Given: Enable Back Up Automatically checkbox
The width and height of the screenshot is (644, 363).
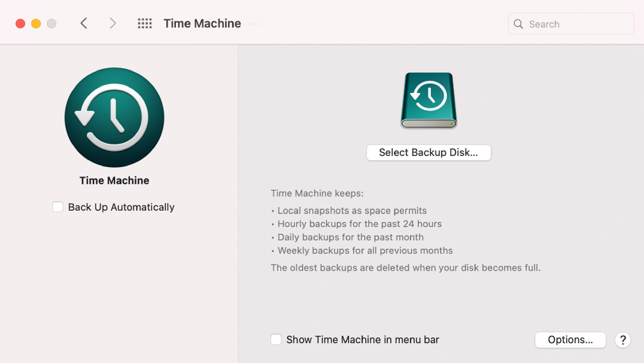Looking at the screenshot, I should (58, 207).
